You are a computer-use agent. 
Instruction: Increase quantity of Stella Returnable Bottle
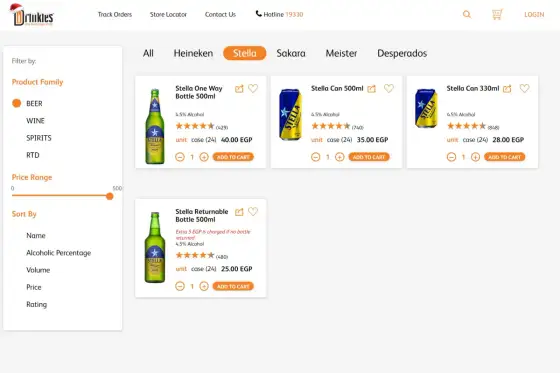click(204, 286)
